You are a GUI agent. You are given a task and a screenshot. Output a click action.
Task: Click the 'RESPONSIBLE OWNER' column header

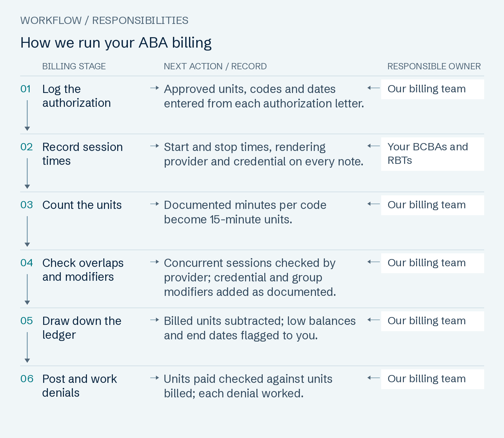coord(434,66)
